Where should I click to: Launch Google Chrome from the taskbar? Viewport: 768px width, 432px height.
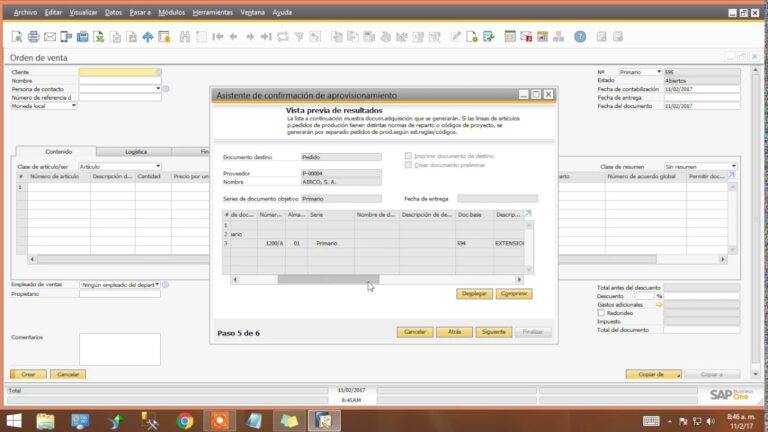coord(185,421)
